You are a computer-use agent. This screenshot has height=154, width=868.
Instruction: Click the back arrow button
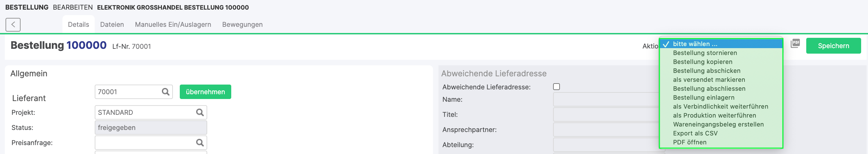pos(13,25)
